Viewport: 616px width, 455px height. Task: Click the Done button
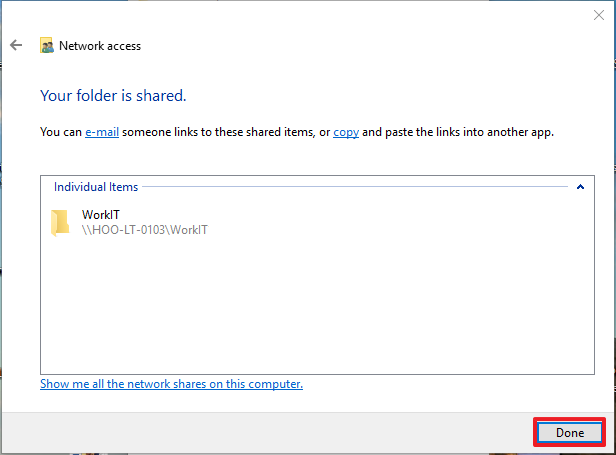coord(570,433)
